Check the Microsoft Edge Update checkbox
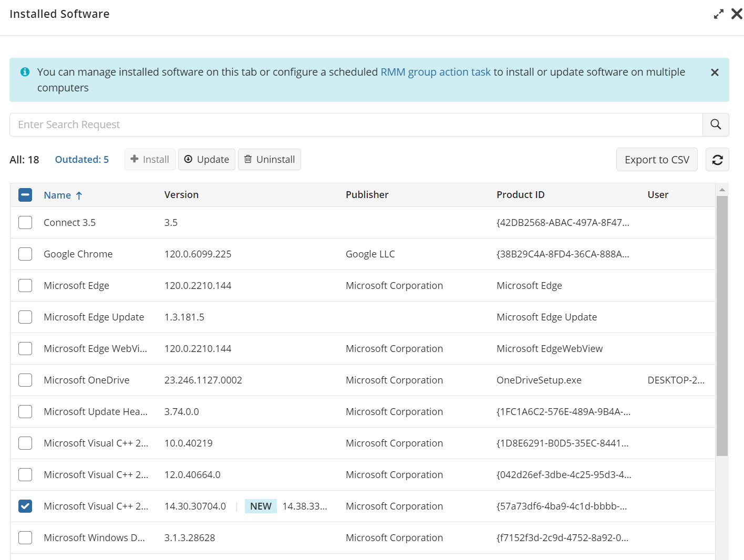 (25, 317)
